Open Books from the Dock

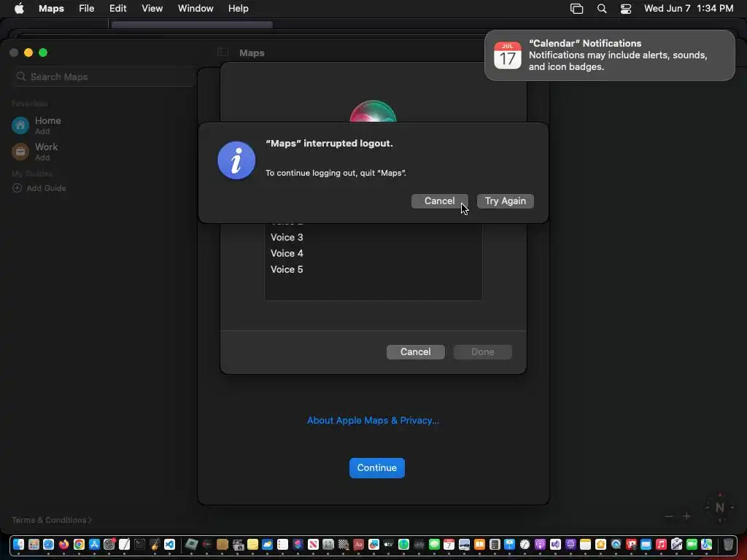[479, 544]
